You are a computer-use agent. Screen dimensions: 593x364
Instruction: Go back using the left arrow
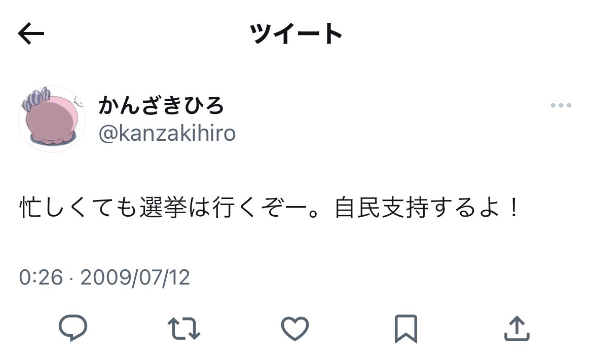click(31, 33)
